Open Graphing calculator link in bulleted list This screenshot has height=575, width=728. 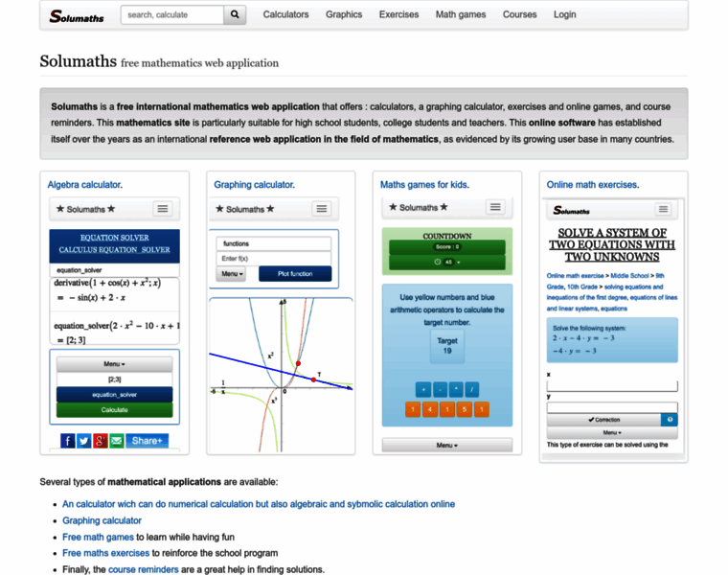[x=102, y=520]
